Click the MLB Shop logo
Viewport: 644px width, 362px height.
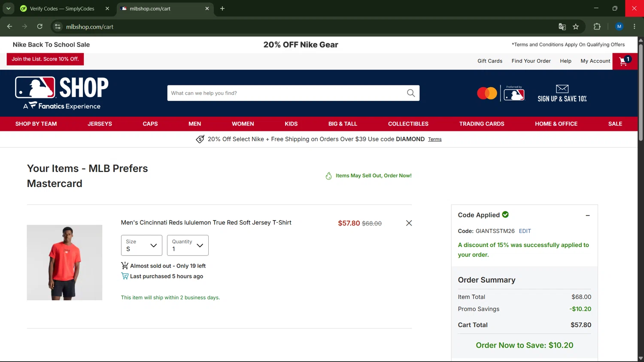click(62, 93)
